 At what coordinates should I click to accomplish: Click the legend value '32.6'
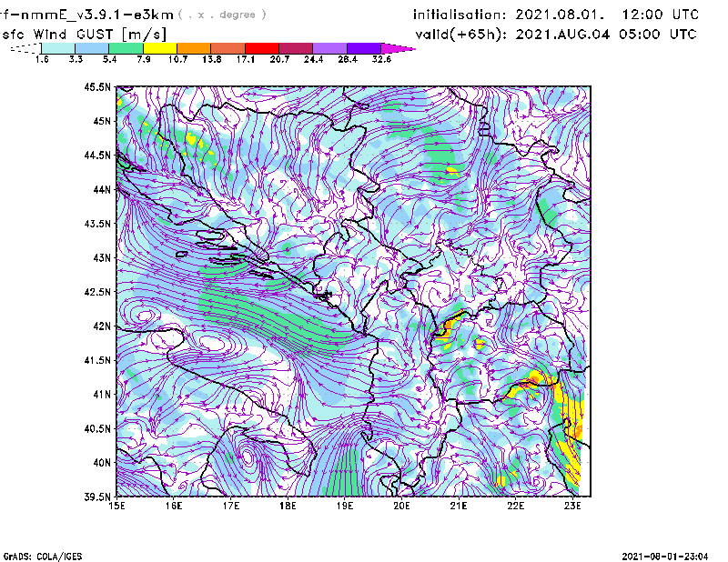381,59
